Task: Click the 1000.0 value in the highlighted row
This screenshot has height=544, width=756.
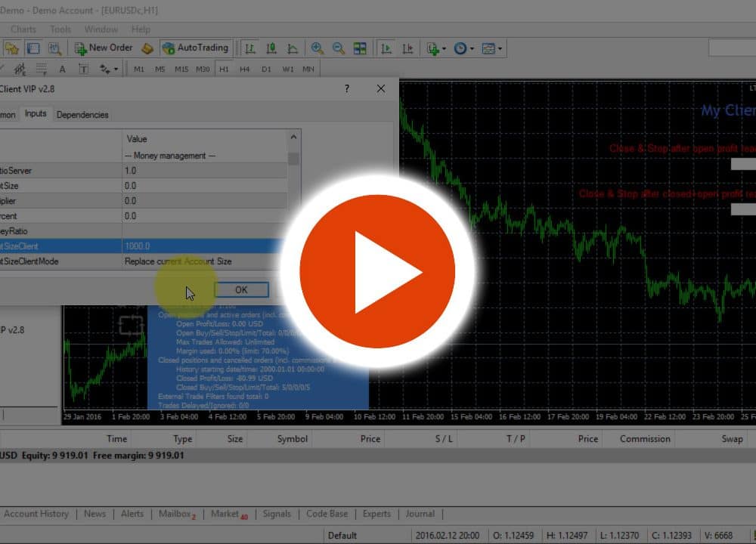Action: coord(138,246)
